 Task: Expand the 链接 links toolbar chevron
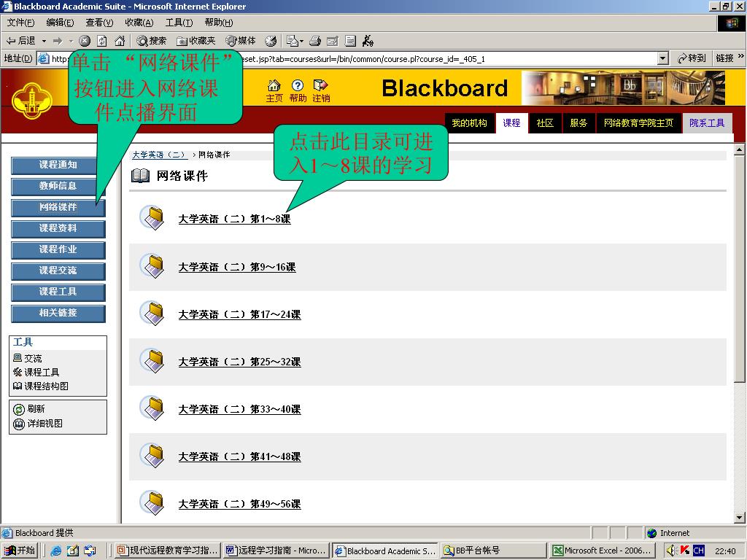point(741,56)
